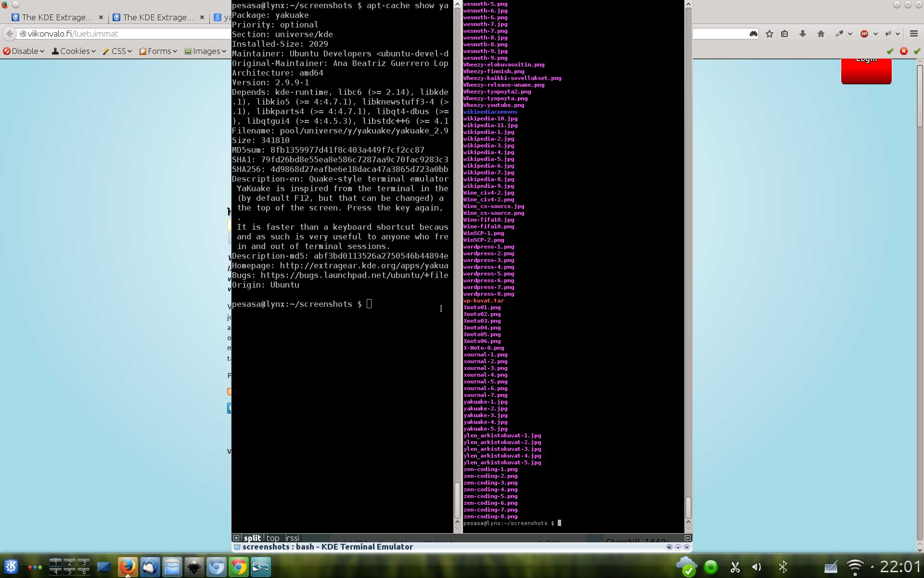Click right terminal pane scrollbar thumb
Screen dimensions: 924x578
click(x=688, y=508)
